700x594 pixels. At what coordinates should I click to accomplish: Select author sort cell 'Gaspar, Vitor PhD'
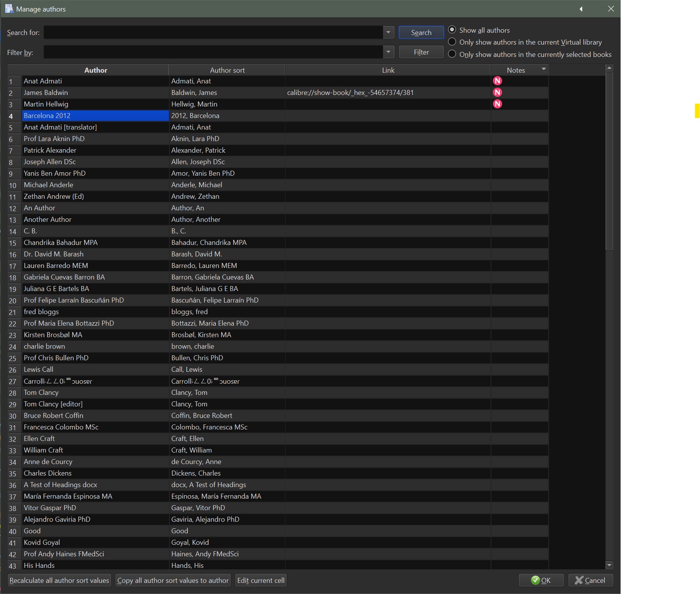point(227,507)
